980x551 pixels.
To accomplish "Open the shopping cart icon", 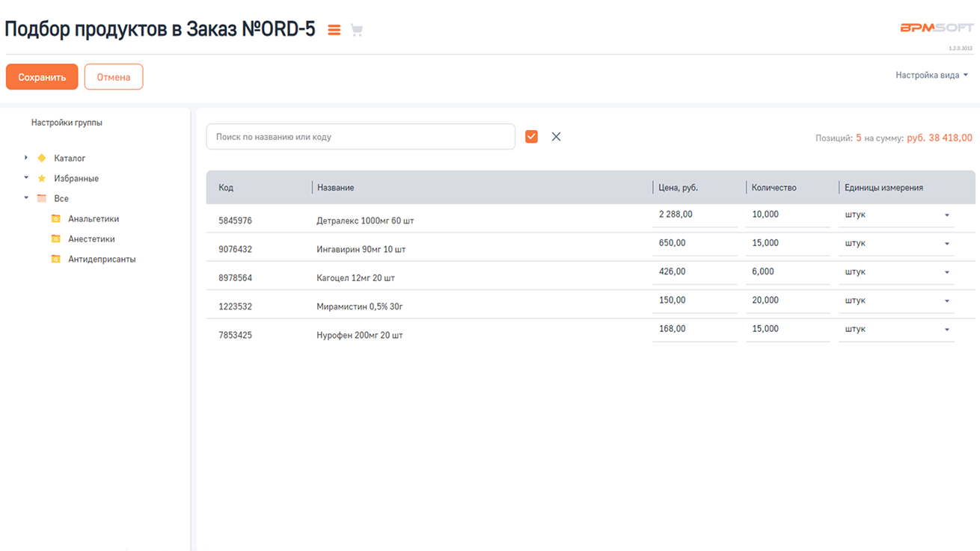I will tap(357, 30).
